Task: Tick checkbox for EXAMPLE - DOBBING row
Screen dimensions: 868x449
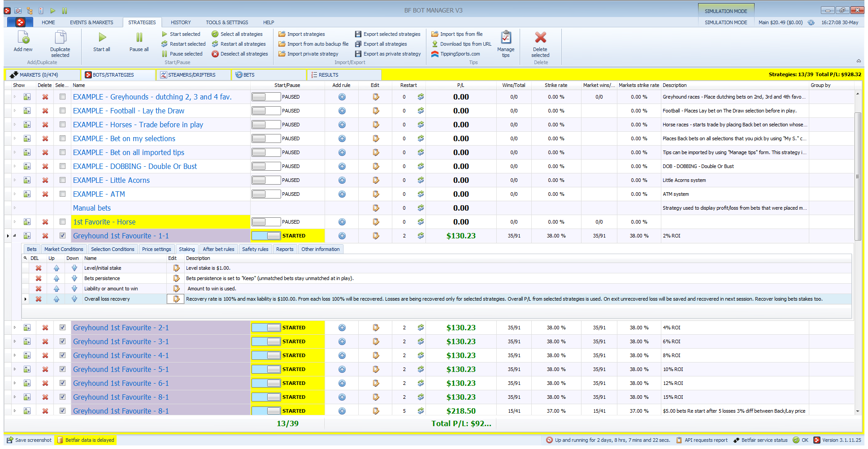Action: (x=62, y=166)
